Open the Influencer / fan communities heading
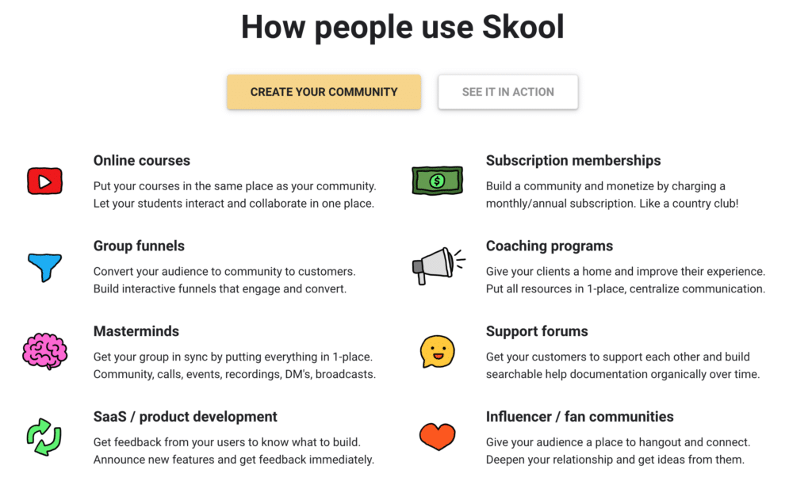This screenshot has height=504, width=812. click(580, 417)
